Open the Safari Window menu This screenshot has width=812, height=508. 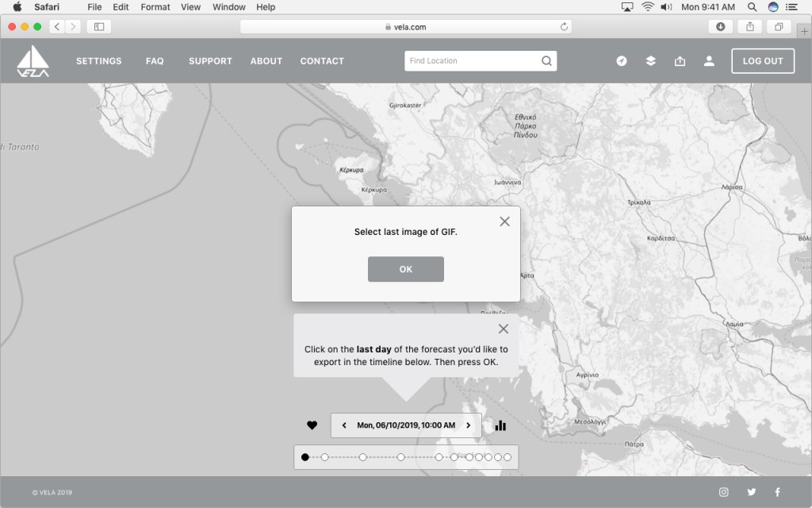point(228,7)
